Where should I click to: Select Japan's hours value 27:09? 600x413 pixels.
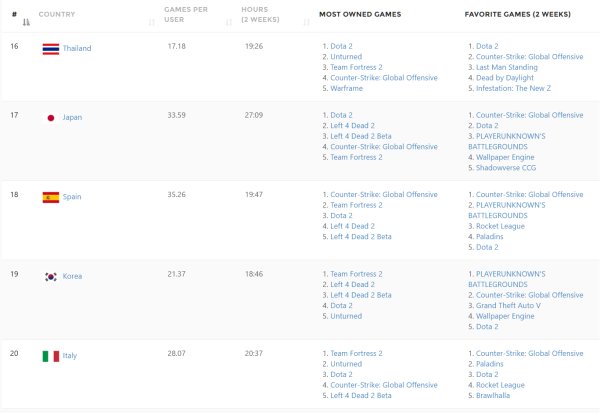pyautogui.click(x=254, y=115)
